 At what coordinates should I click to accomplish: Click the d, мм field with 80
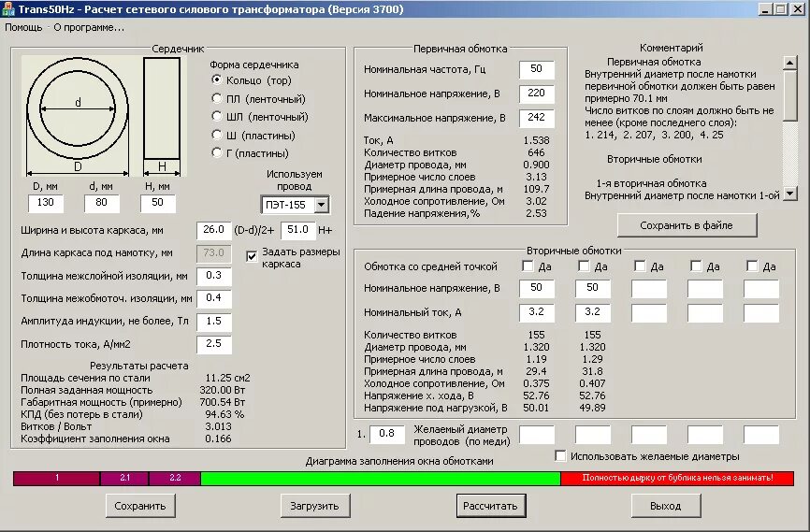(101, 203)
